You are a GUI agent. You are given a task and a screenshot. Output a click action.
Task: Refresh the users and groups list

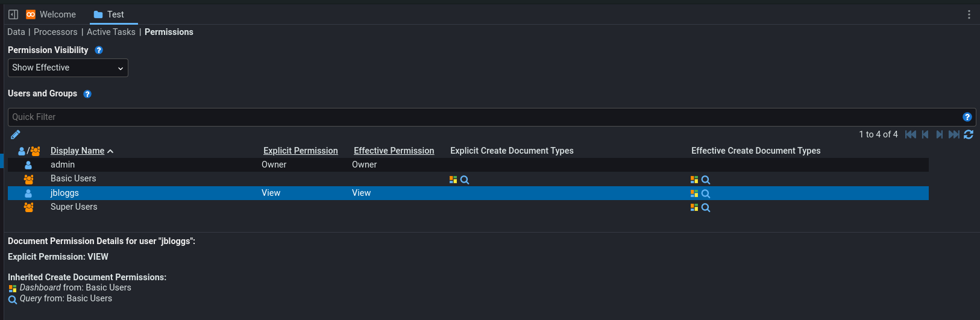pyautogui.click(x=969, y=134)
